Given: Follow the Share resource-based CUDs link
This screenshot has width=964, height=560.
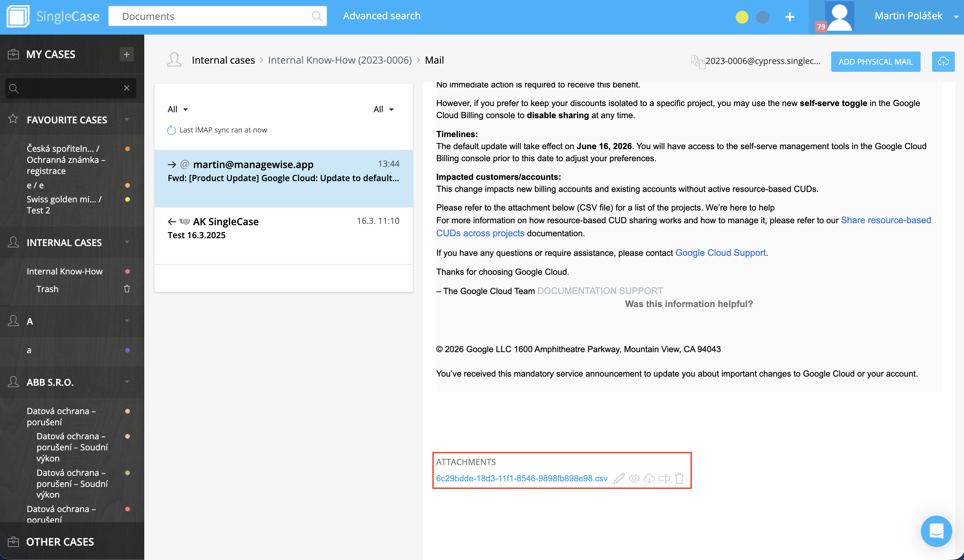Looking at the screenshot, I should [886, 220].
